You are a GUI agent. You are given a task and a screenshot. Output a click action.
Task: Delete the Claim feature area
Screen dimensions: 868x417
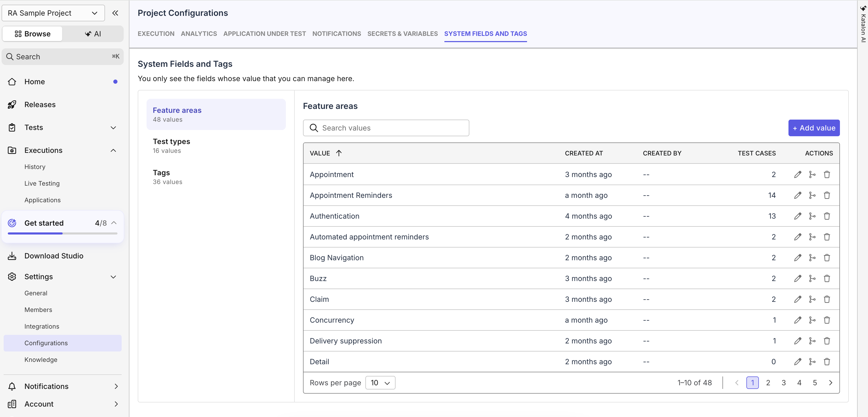pyautogui.click(x=827, y=299)
